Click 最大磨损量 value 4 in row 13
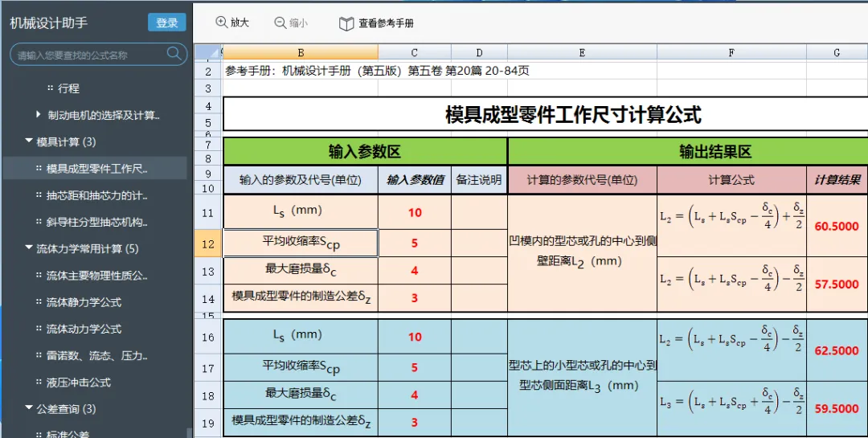Screen dimensions: 868x438 (x=415, y=271)
